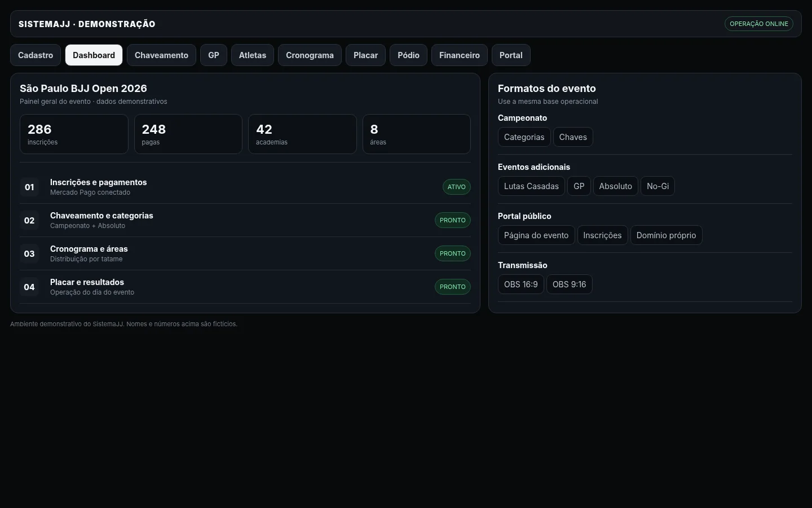
Task: Select the Inscrições chip under Portal público
Action: [602, 235]
